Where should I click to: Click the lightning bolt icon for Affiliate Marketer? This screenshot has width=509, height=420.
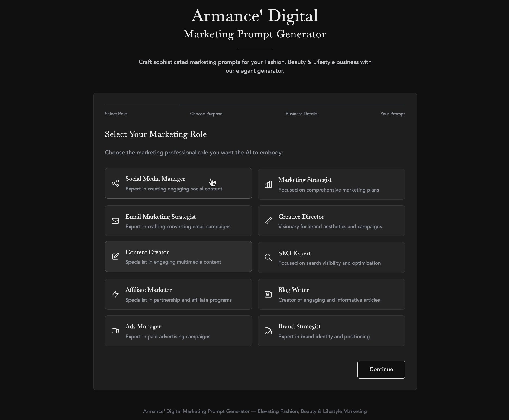click(x=115, y=294)
